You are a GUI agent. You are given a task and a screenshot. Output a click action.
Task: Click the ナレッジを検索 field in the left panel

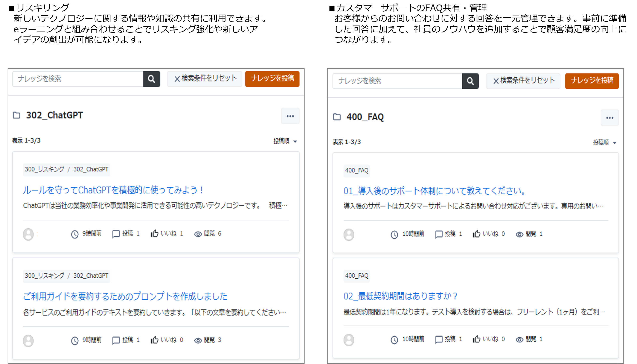tap(78, 79)
